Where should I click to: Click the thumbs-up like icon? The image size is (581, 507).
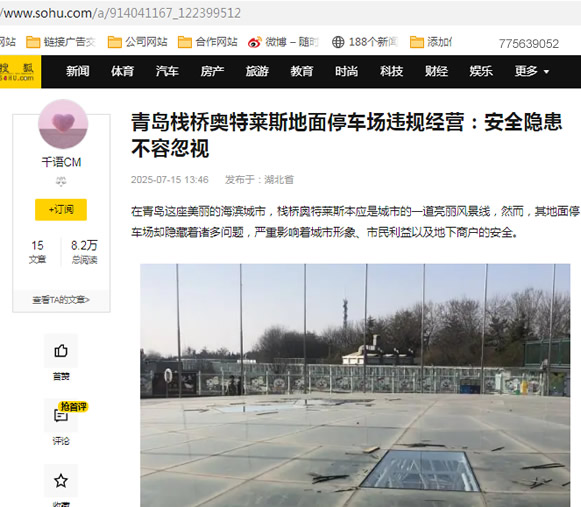[61, 351]
